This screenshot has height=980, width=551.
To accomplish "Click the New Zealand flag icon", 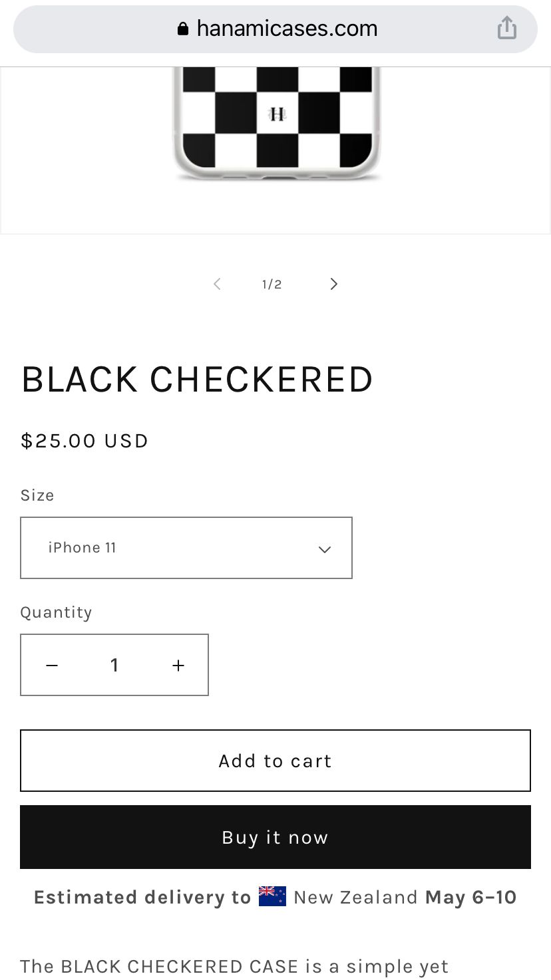I will [272, 896].
